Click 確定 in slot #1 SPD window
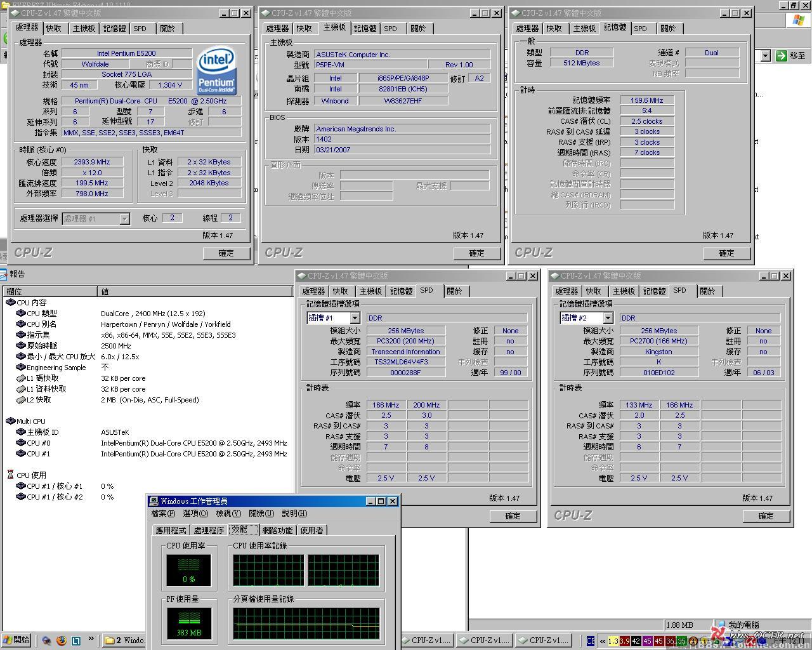This screenshot has height=650, width=812. pyautogui.click(x=513, y=516)
